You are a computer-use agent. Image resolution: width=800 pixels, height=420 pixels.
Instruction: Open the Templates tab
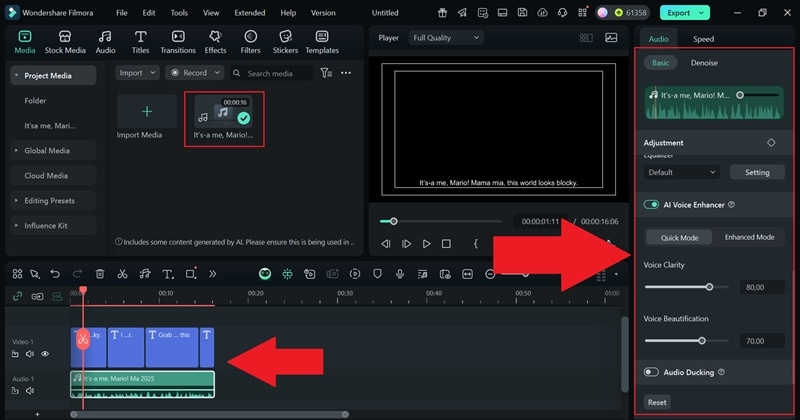322,42
